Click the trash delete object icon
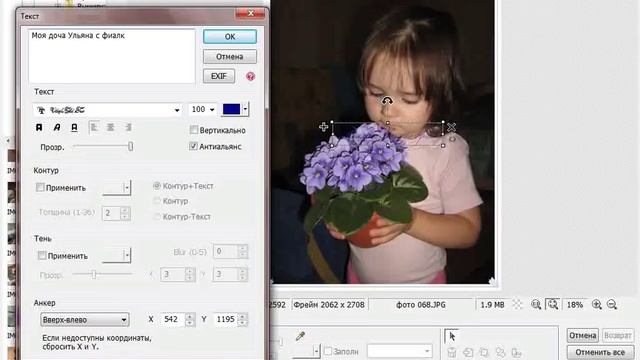The height and width of the screenshot is (360, 640). click(x=452, y=352)
